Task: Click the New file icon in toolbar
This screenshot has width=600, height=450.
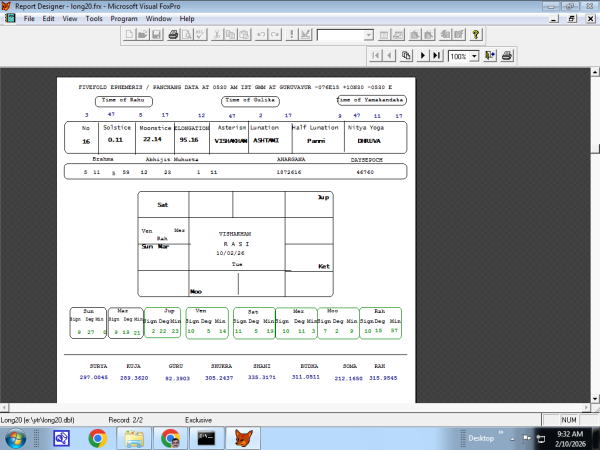Action: [127, 35]
